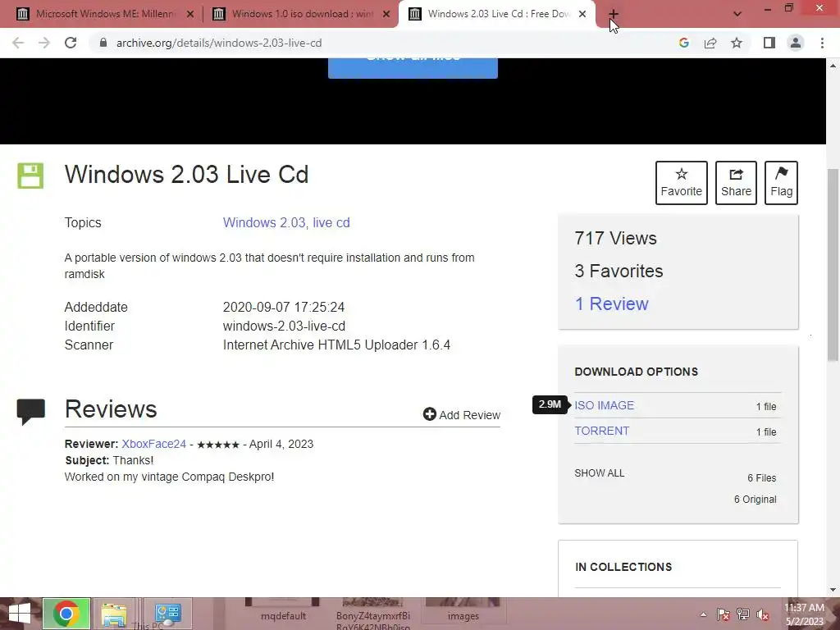The height and width of the screenshot is (630, 840).
Task: Close the Windows 1.0 iso download tab
Action: pyautogui.click(x=386, y=15)
